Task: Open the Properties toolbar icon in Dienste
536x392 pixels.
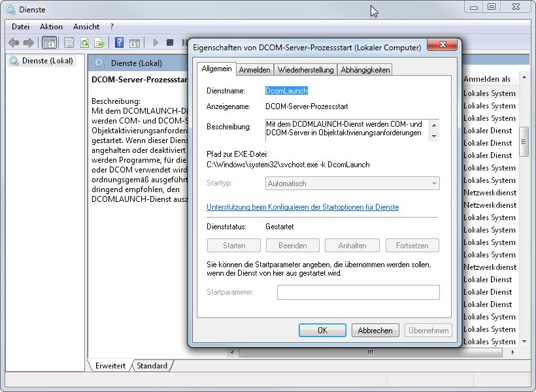Action: coord(69,42)
